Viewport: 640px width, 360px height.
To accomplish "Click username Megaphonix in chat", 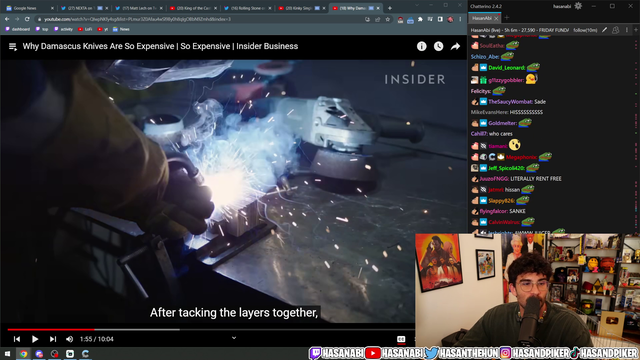I will click(x=521, y=157).
